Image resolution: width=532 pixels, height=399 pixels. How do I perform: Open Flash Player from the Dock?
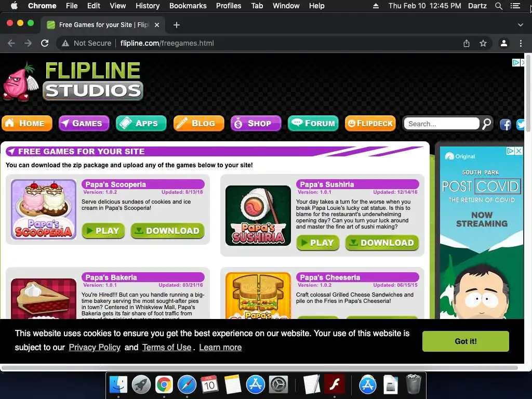pos(335,385)
